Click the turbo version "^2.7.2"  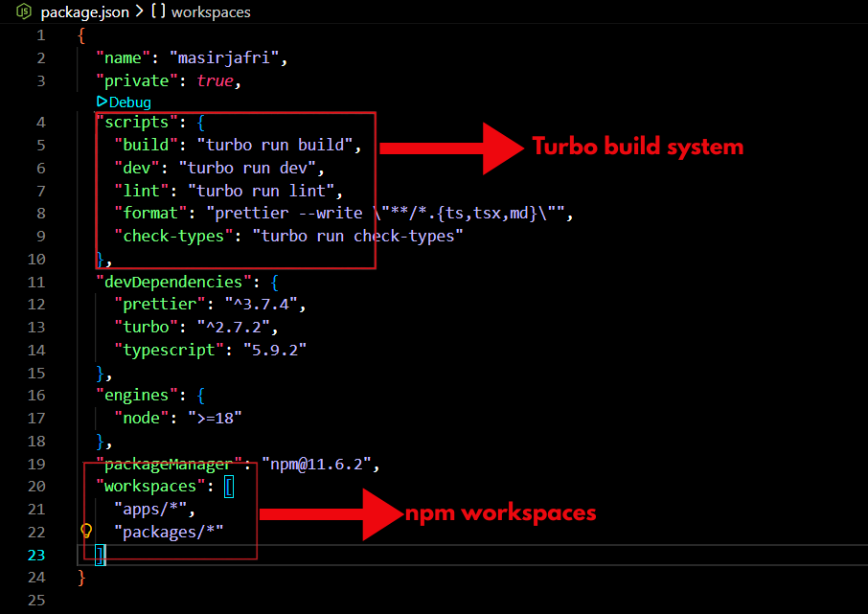point(234,328)
